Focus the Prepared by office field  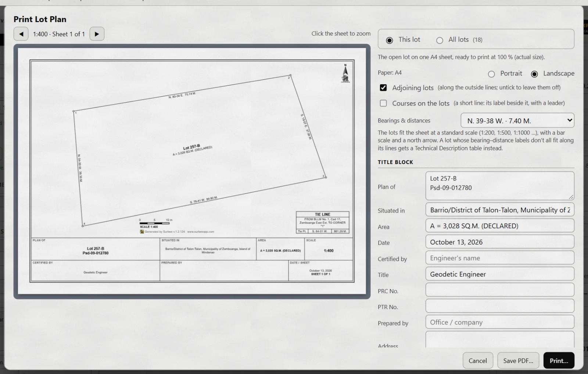[x=500, y=322]
